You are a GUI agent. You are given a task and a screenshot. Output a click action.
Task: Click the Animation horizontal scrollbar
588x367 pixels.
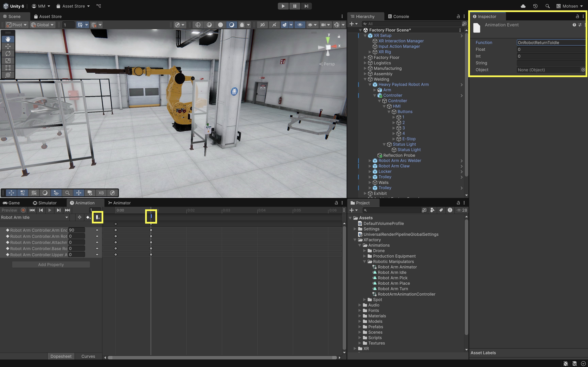point(222,357)
